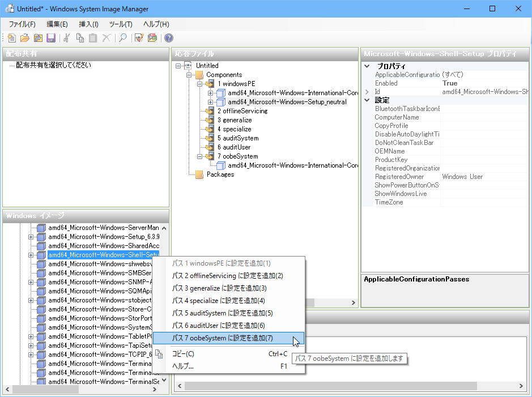Screen dimensions: 532x397
Task: Click the Packages folder icon
Action: pos(199,174)
